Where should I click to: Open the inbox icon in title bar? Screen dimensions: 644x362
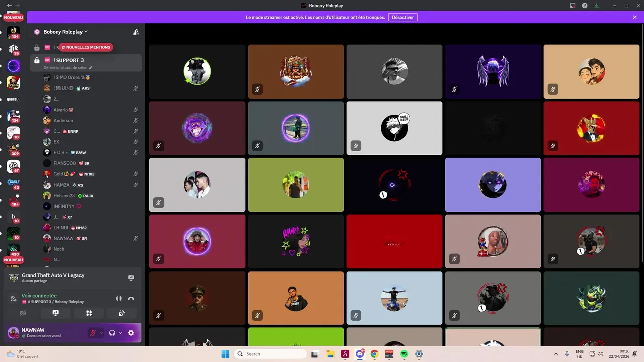pos(573,6)
